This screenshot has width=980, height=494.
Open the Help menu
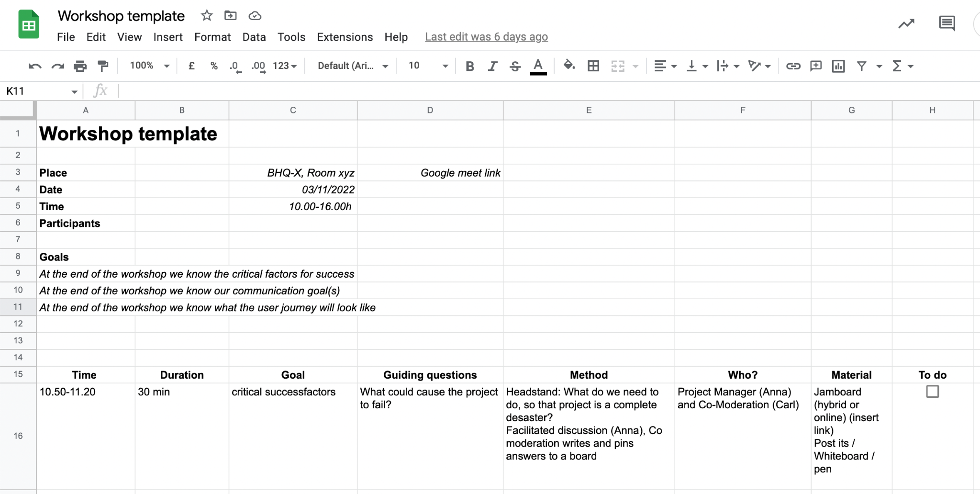pos(396,37)
